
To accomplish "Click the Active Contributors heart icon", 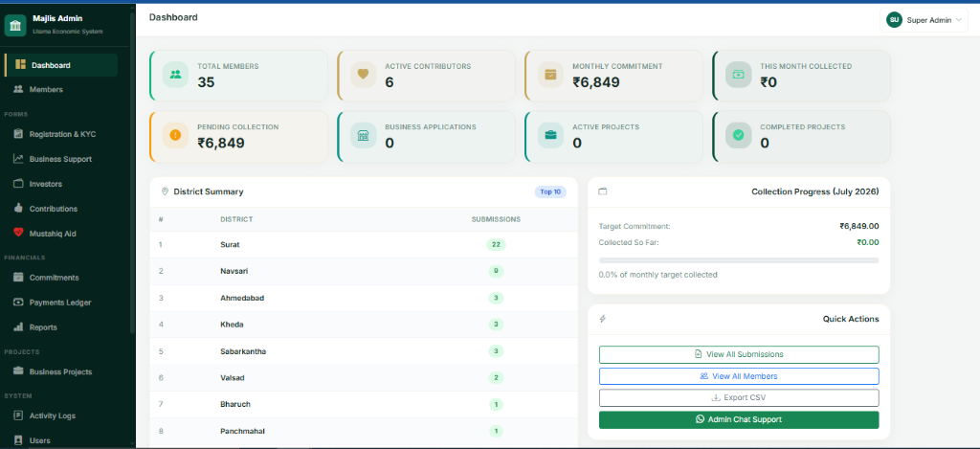I will (x=363, y=75).
